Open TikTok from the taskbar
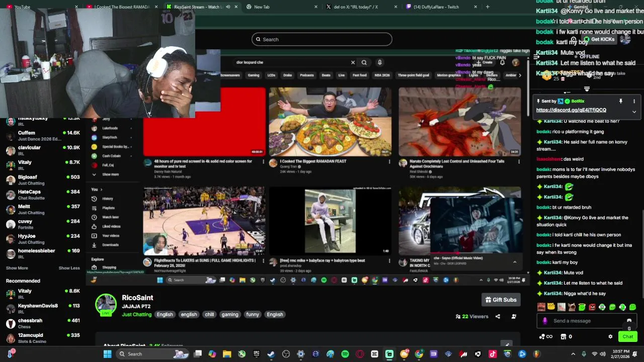The height and width of the screenshot is (362, 644). pos(492,354)
